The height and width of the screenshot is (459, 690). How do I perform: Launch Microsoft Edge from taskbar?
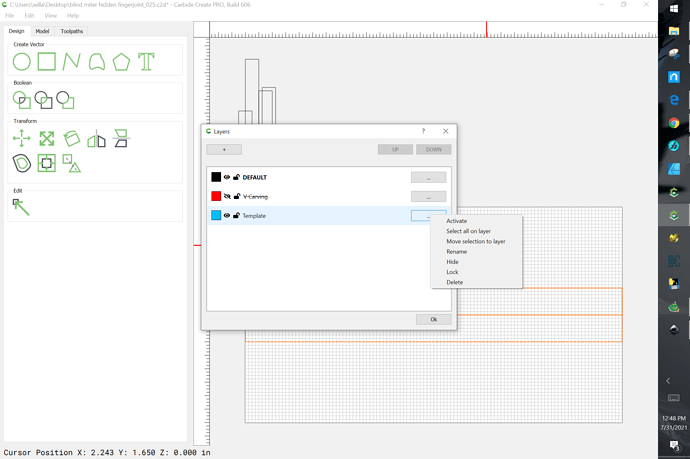click(674, 100)
